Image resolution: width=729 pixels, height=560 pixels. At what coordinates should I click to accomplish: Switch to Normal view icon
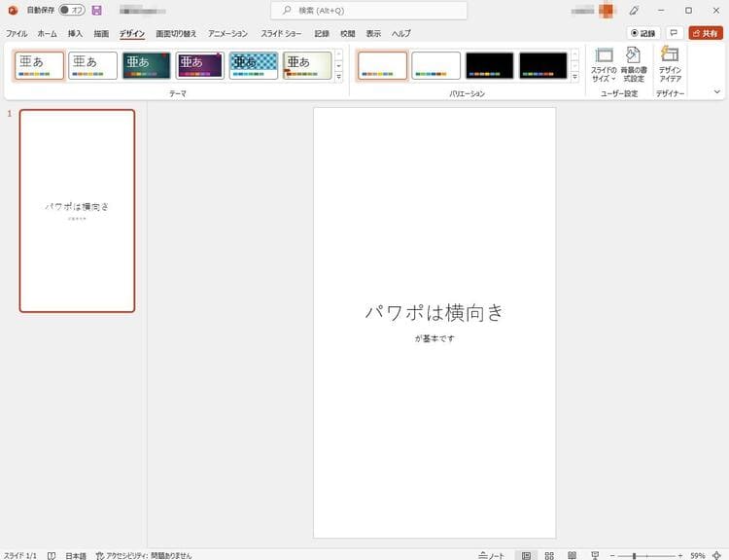click(526, 555)
